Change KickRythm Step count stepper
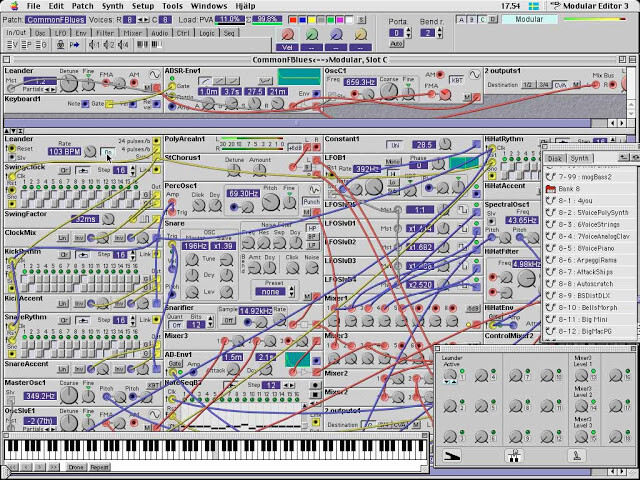 132,255
